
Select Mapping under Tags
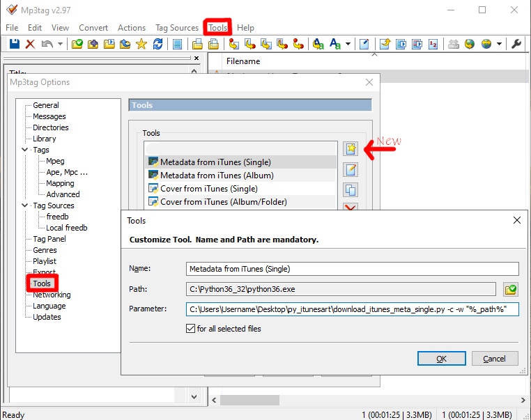click(60, 183)
